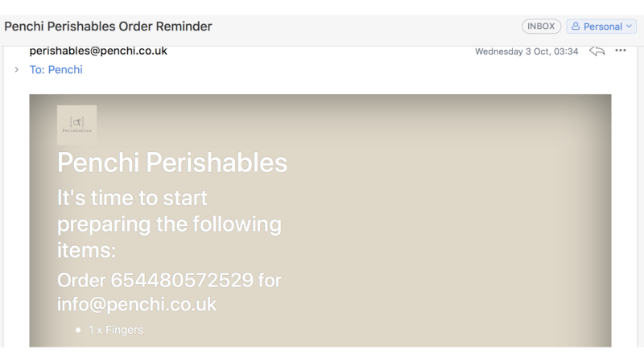Click the "It's time to start" text line
Image resolution: width=644 pixels, height=362 pixels.
[x=132, y=198]
